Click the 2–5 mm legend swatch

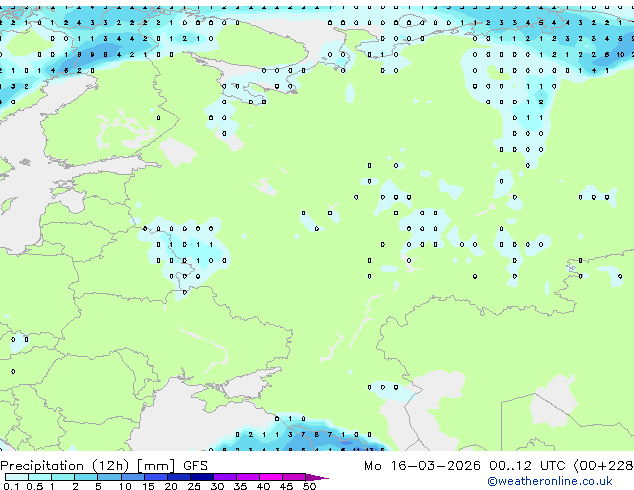[86, 477]
